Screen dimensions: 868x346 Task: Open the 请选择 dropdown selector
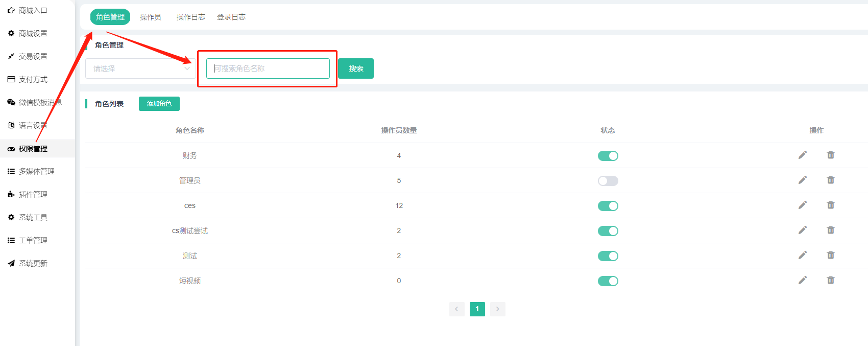[140, 68]
